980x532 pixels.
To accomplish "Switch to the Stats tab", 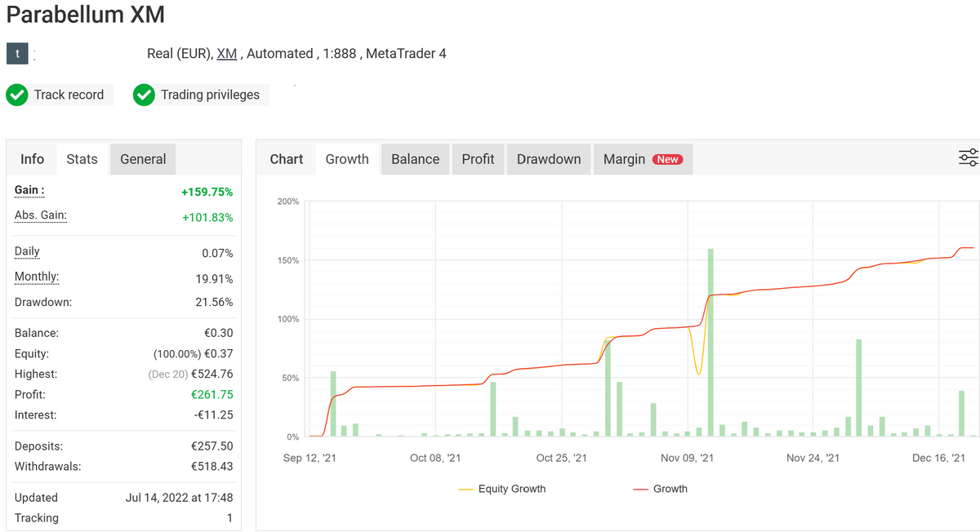I will [82, 159].
